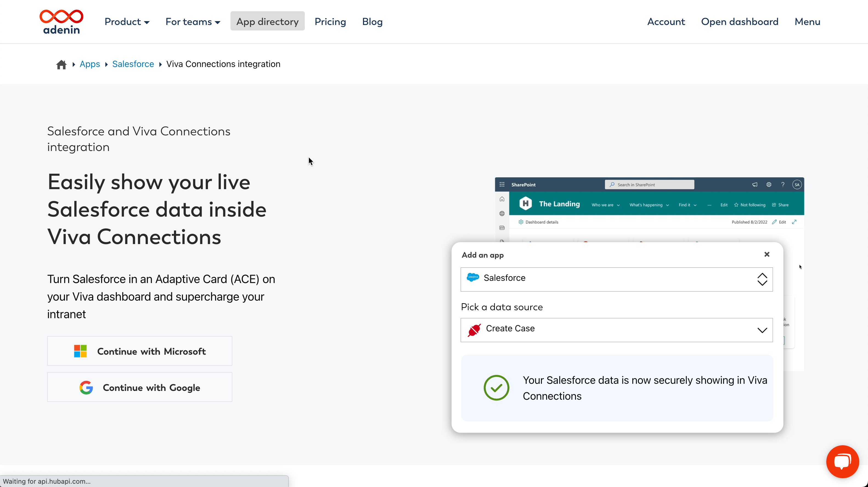Click the SharePoint megaphone notification icon
868x487 pixels.
(x=755, y=184)
